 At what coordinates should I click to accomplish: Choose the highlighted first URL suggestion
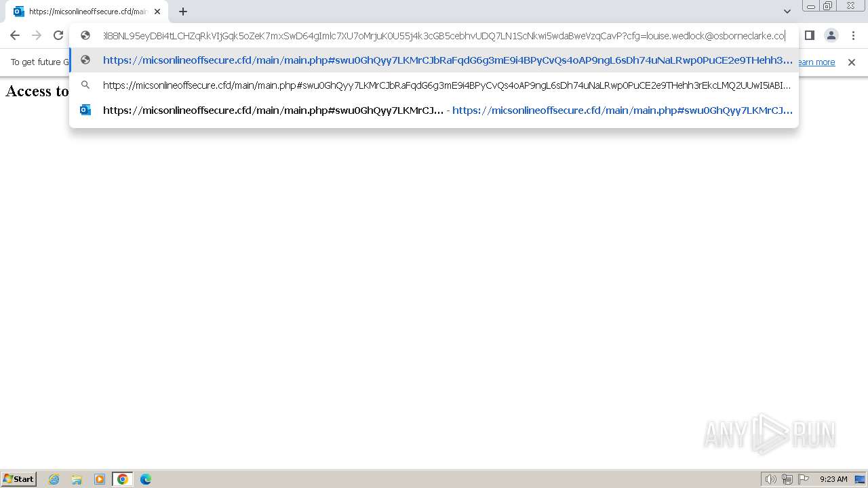pyautogui.click(x=434, y=60)
